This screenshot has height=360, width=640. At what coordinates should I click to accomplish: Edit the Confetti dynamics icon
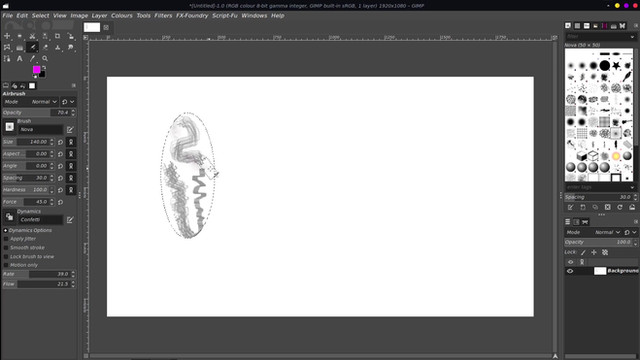pyautogui.click(x=70, y=220)
